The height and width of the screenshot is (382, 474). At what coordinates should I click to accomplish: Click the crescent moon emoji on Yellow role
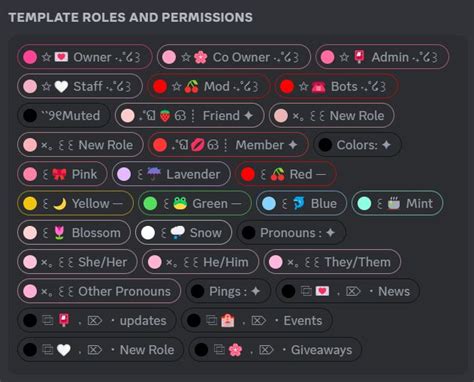coord(60,203)
